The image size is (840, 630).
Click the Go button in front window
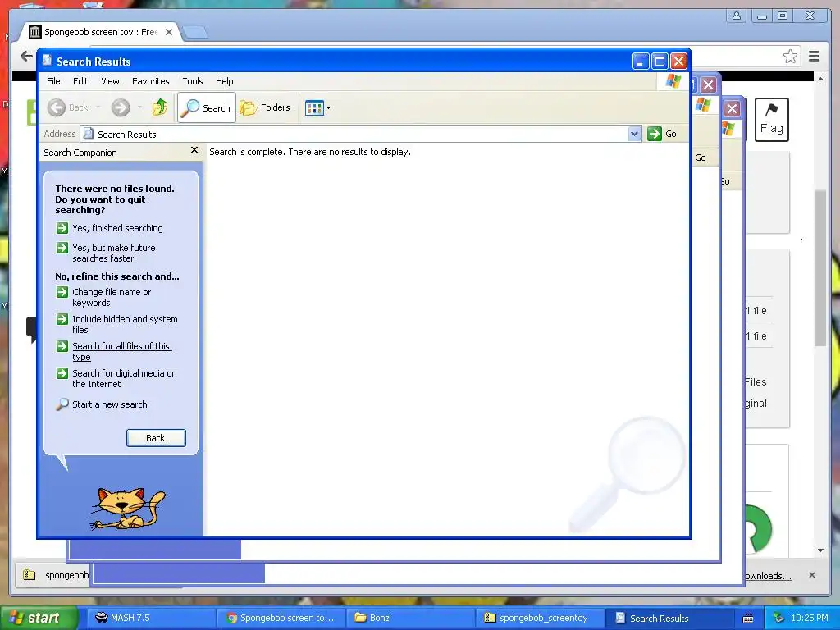(662, 134)
